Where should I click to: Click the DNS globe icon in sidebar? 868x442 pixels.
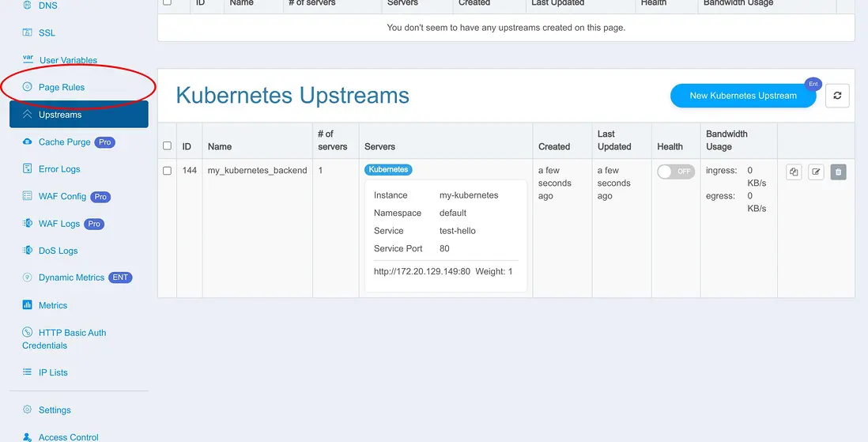click(27, 6)
